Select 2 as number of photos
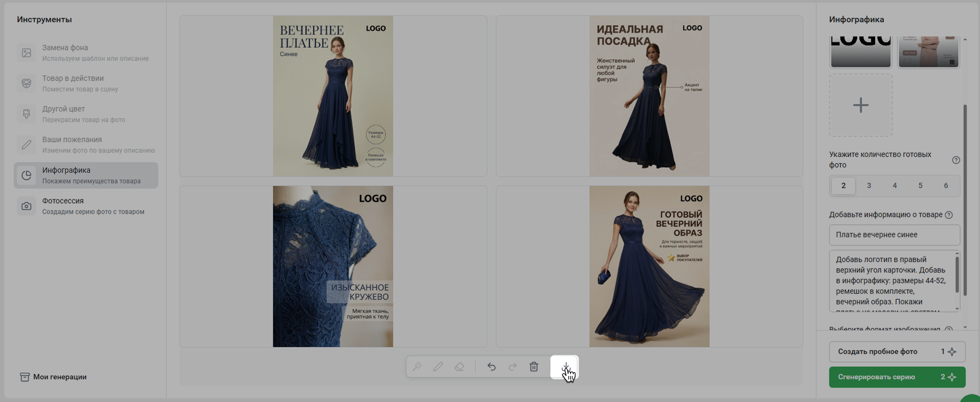Screen dimensions: 980x402 coord(843,185)
